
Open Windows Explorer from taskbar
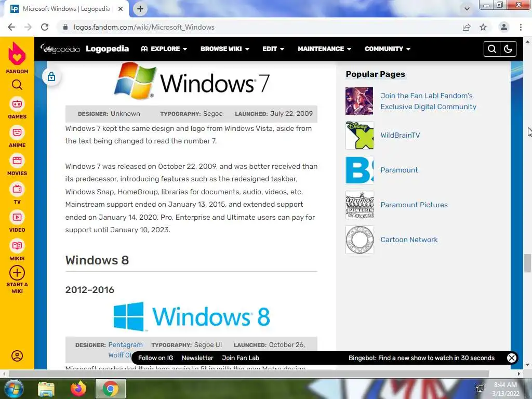(x=46, y=389)
